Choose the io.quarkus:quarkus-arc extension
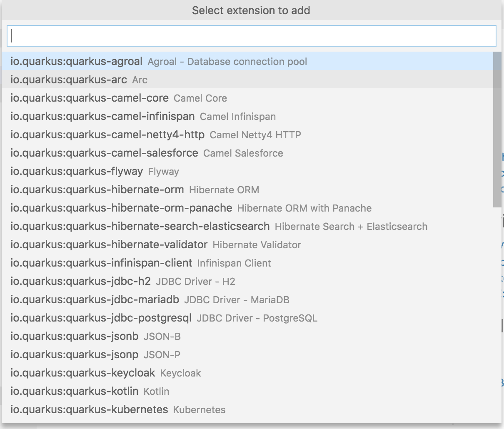The width and height of the screenshot is (504, 429). pos(247,80)
